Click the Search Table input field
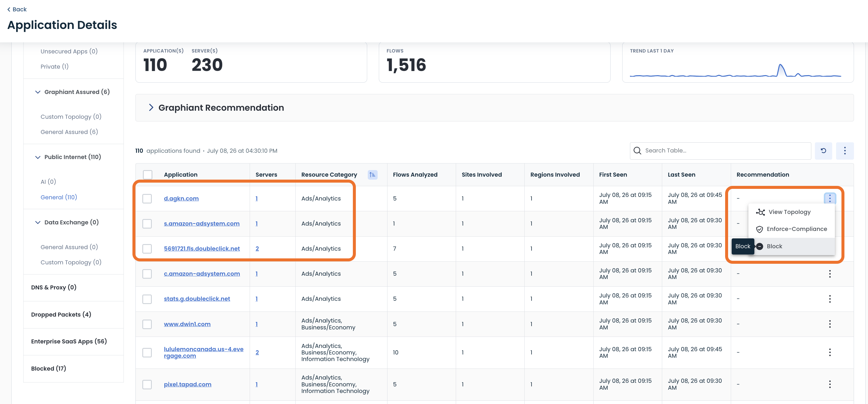The width and height of the screenshot is (868, 404). 720,151
